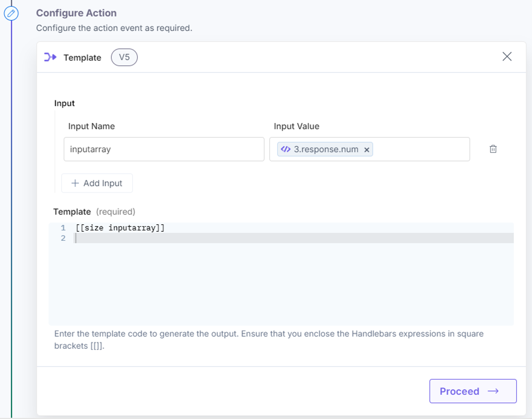The height and width of the screenshot is (419, 532).
Task: Click the pencil edit step icon
Action: pos(11,13)
